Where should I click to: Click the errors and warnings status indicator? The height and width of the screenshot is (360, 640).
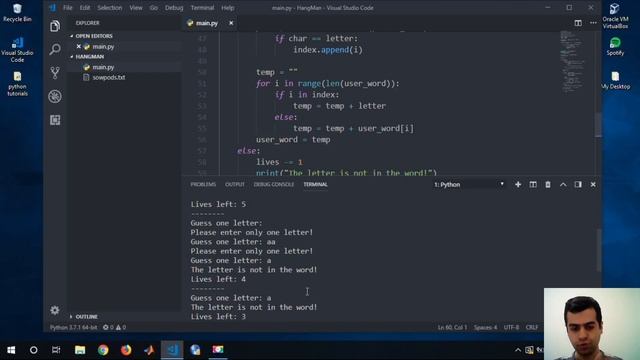tap(114, 327)
